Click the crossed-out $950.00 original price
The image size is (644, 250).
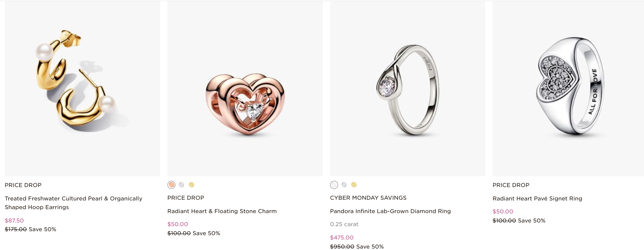342,246
